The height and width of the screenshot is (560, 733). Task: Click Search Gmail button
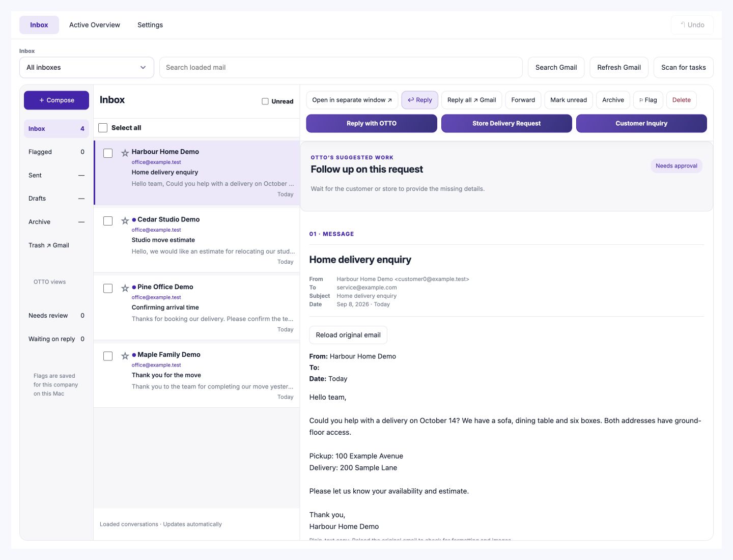click(x=556, y=67)
